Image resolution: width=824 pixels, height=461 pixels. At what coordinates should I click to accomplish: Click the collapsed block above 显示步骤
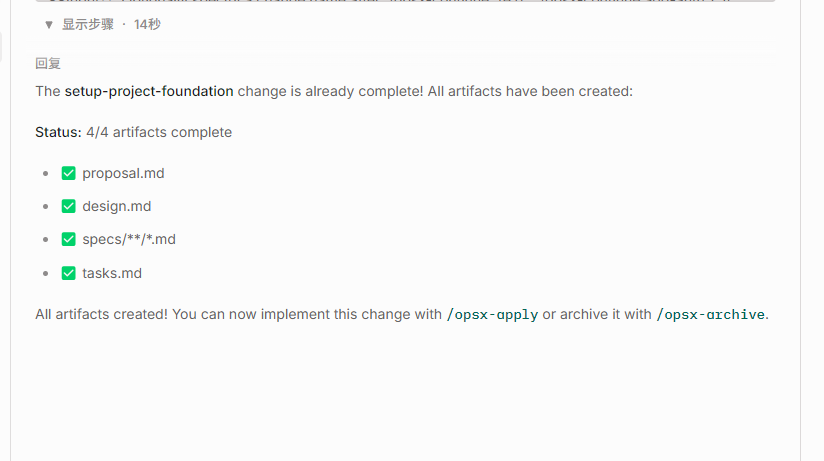tap(405, 1)
